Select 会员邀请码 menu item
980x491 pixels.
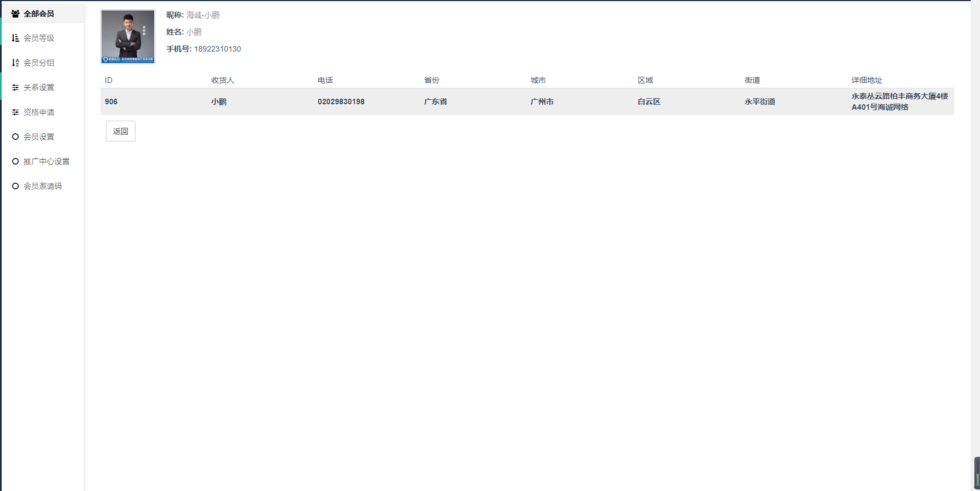click(x=43, y=186)
